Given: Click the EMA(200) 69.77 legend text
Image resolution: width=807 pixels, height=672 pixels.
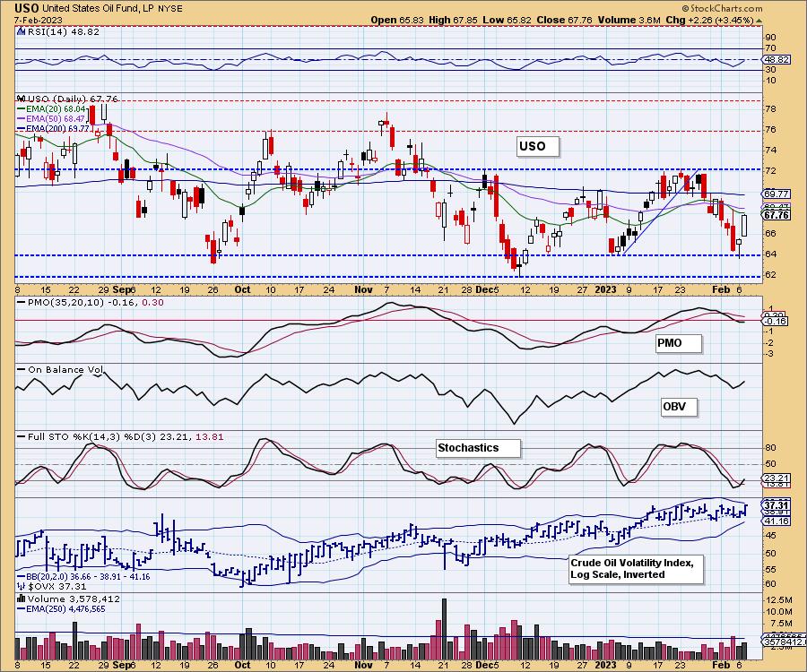Looking at the screenshot, I should click(x=57, y=128).
